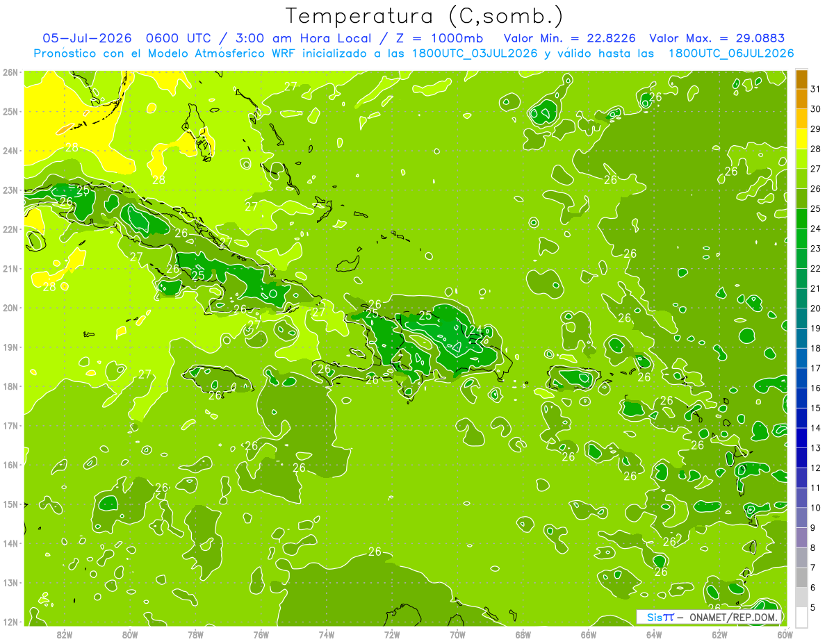Click the 23N latitude axis label
The image size is (834, 644).
[x=10, y=190]
